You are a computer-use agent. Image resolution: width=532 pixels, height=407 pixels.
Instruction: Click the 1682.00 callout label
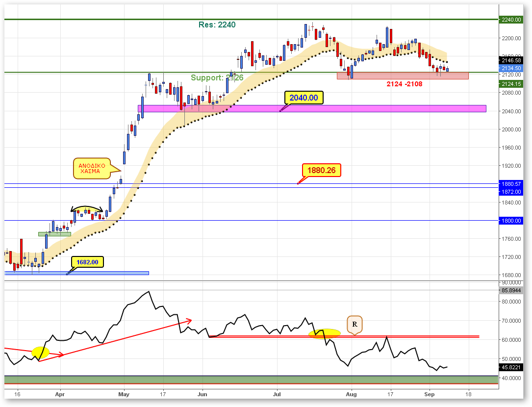click(x=87, y=262)
